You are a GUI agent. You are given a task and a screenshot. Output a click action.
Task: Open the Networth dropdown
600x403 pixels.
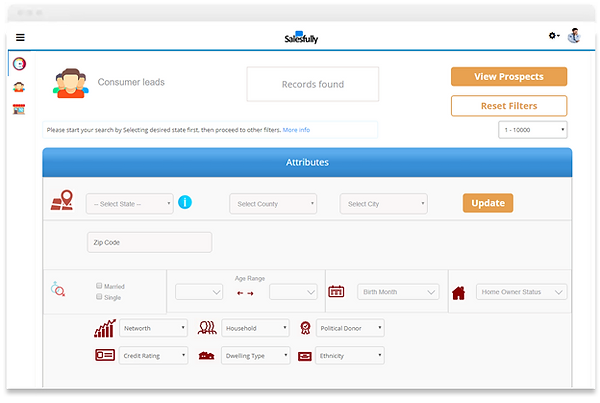(153, 328)
